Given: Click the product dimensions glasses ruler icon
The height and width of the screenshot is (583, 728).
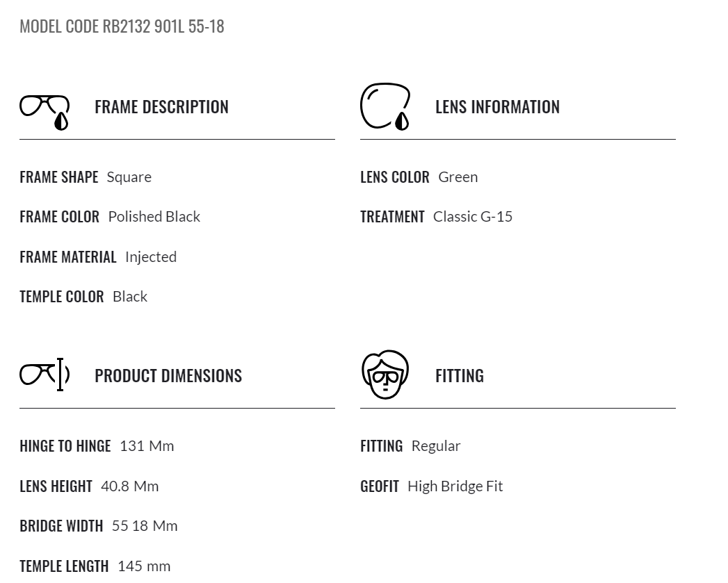Looking at the screenshot, I should 45,375.
